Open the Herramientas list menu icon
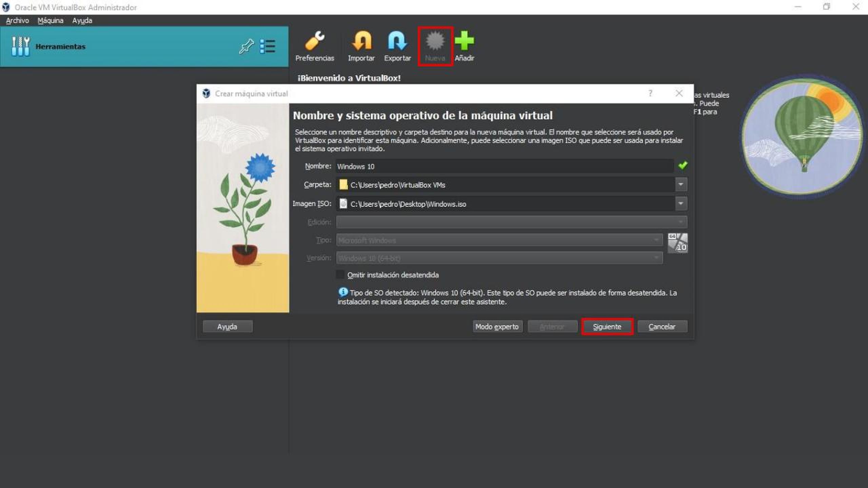The width and height of the screenshot is (868, 488). pos(268,46)
